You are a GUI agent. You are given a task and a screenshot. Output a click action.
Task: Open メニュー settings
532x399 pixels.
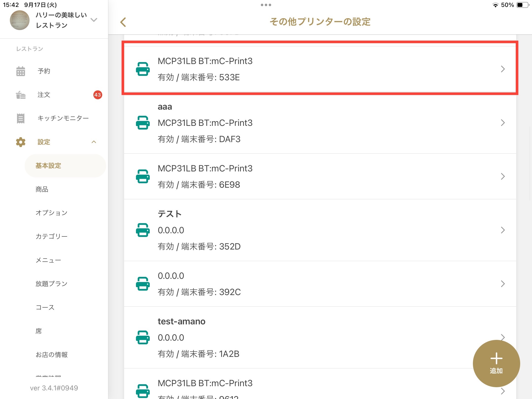point(48,260)
